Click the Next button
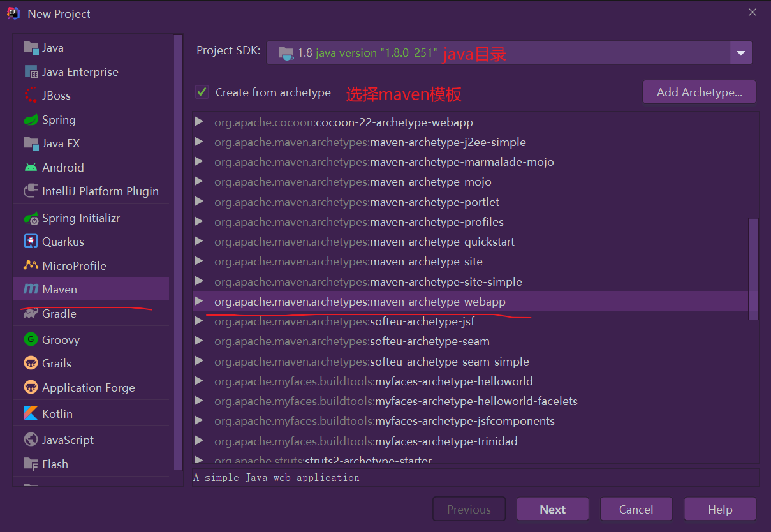Viewport: 771px width, 532px height. (x=552, y=509)
